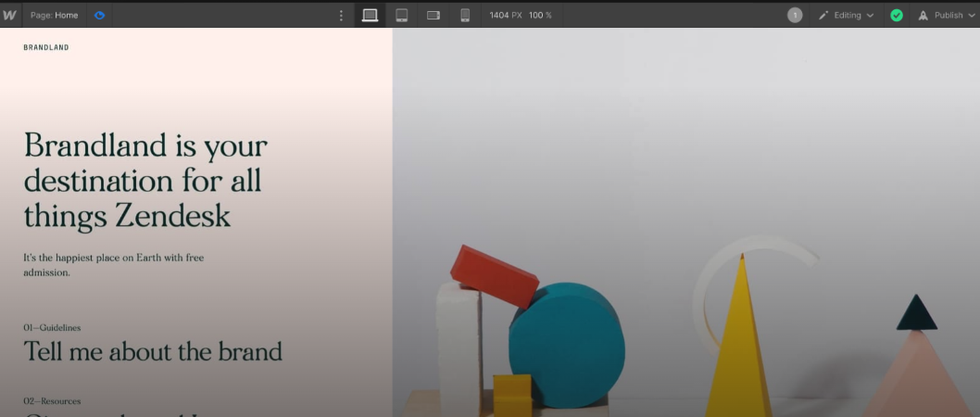Click the 02—Resources label
The image size is (980, 417).
[52, 401]
